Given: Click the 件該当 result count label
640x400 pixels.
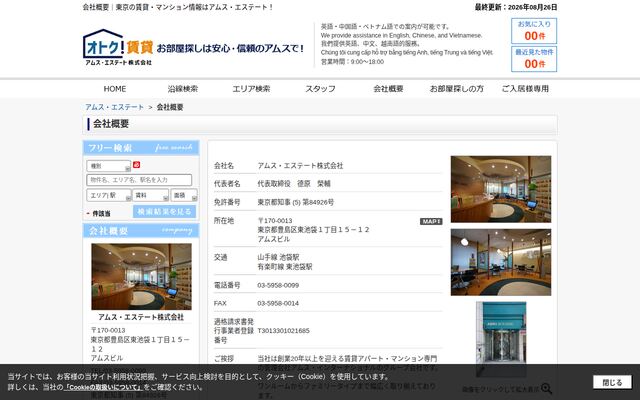Looking at the screenshot, I should pos(101,213).
